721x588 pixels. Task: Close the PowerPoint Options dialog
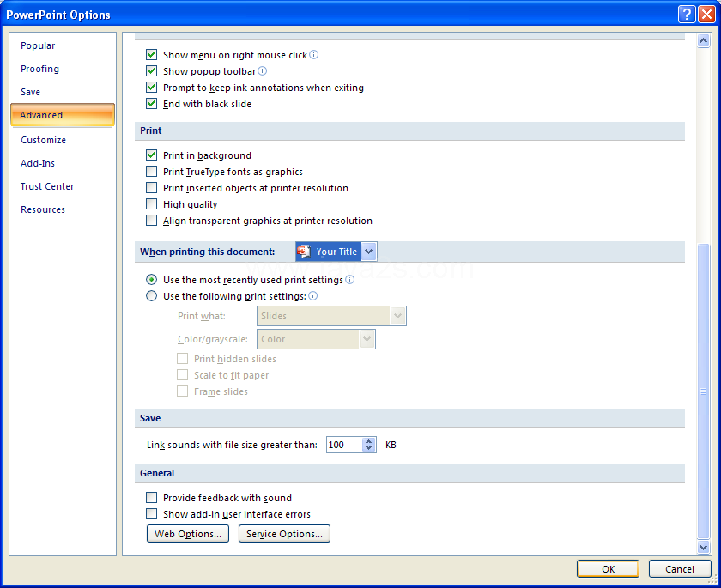coord(706,15)
